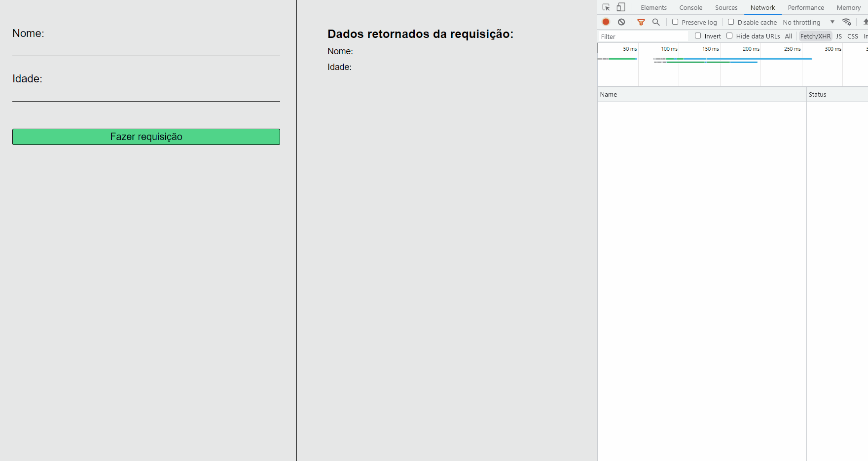
Task: Toggle the device toolbar icon
Action: pyautogui.click(x=620, y=7)
